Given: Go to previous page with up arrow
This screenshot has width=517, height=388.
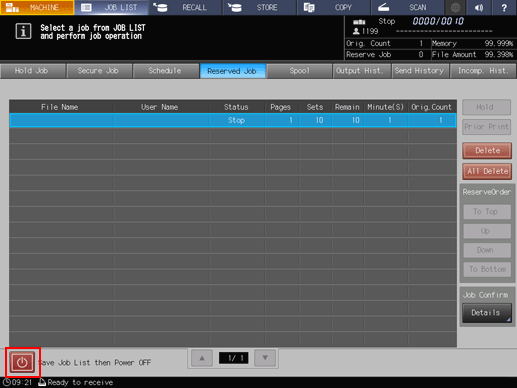Looking at the screenshot, I should tap(202, 358).
